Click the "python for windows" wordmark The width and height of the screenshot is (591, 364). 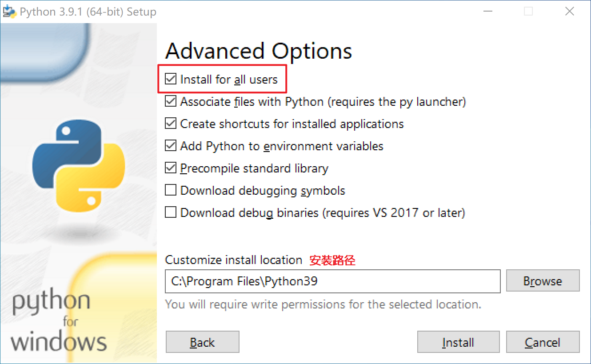58,321
